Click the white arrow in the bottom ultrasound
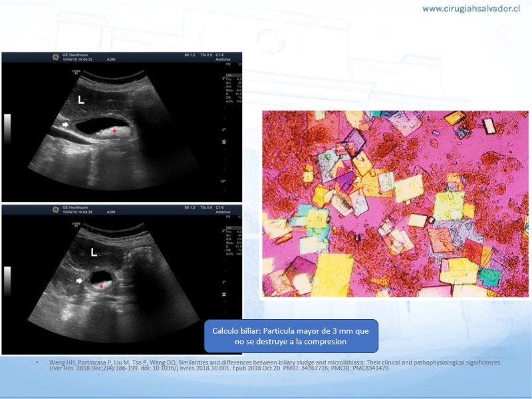This screenshot has width=532, height=399. 79,281
